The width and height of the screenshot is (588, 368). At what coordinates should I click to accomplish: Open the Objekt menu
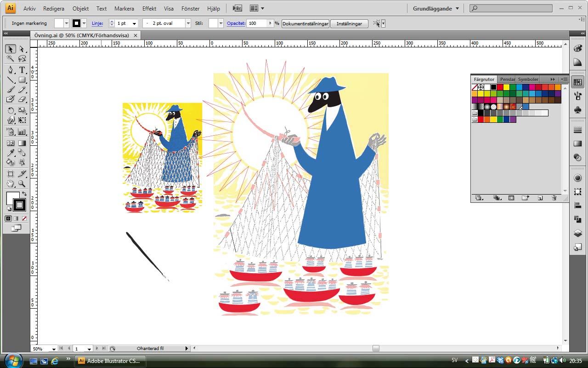(x=81, y=9)
